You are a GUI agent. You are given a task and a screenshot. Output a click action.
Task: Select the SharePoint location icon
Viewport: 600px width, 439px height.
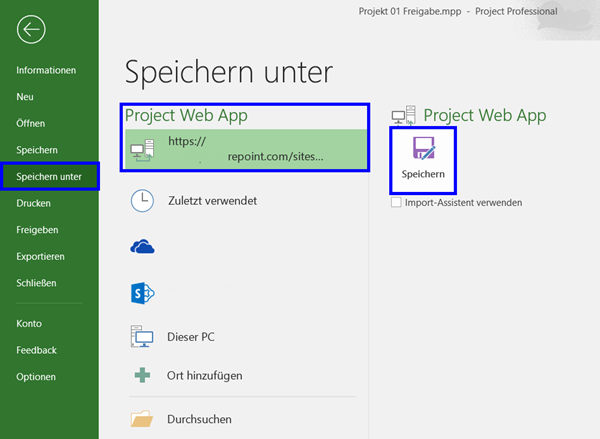143,292
